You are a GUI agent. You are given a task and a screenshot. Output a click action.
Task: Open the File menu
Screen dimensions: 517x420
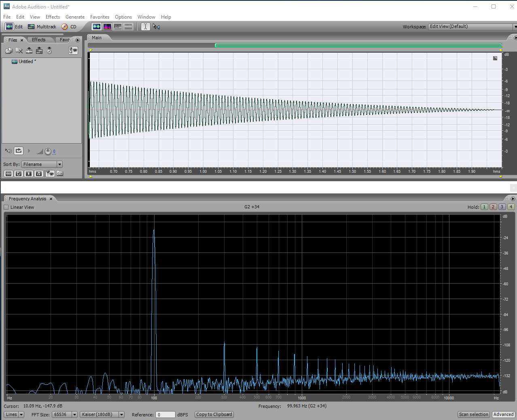coord(7,17)
